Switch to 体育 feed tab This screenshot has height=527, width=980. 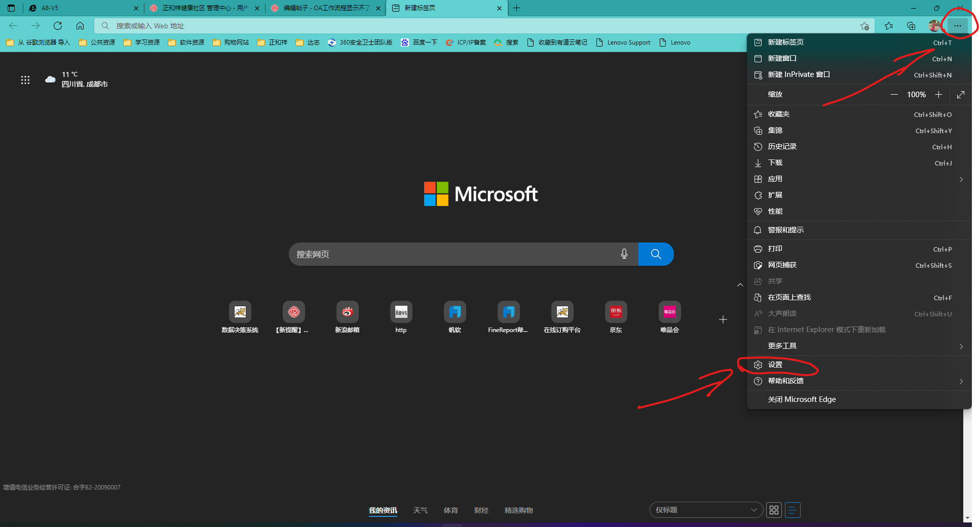[450, 510]
